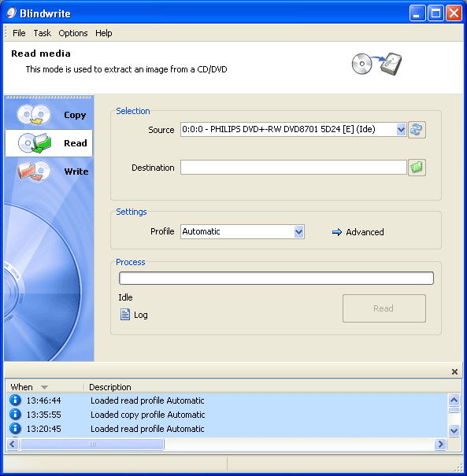Click in the Destination input field
This screenshot has height=476, width=467.
point(294,168)
